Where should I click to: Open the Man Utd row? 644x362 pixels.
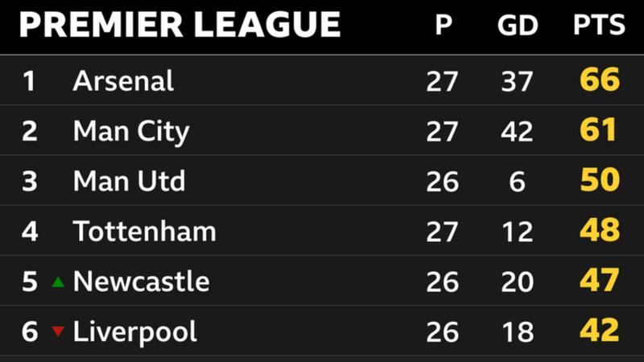[322, 180]
